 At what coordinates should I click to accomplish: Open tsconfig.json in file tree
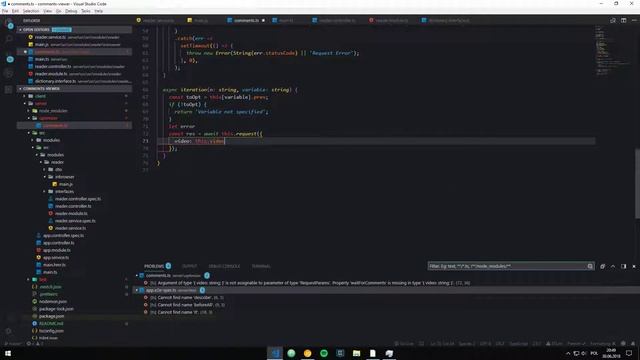pos(51,331)
